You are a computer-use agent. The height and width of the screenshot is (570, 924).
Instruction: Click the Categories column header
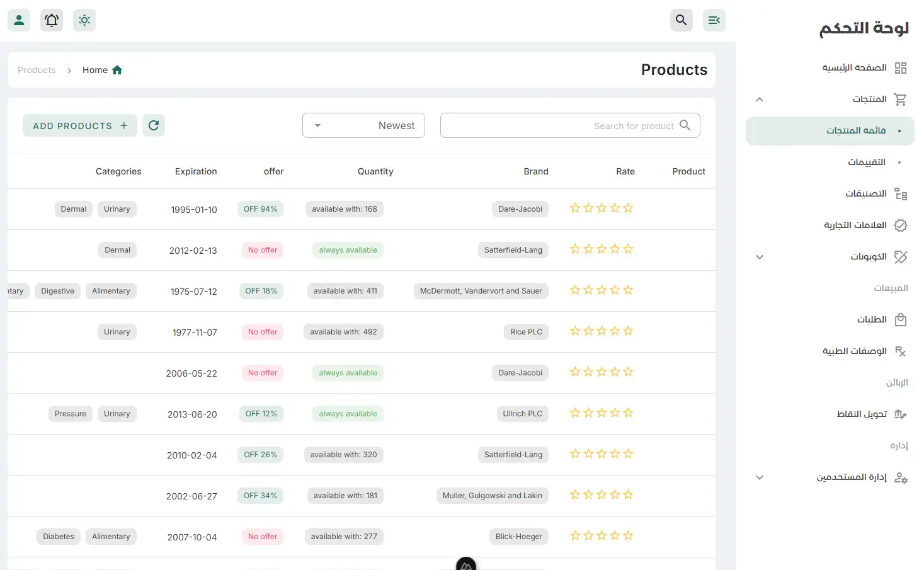click(x=118, y=171)
